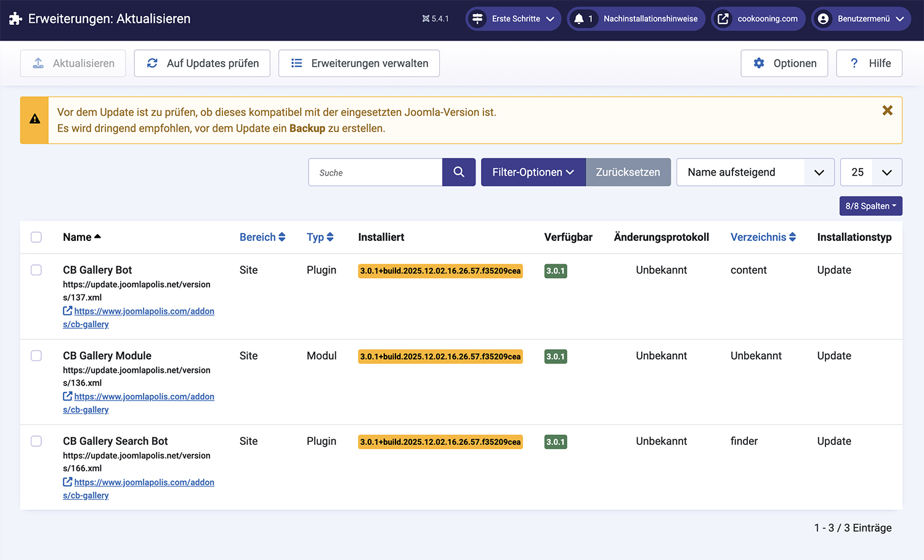Tick the checkbox for CB Gallery Bot
924x560 pixels.
(x=36, y=270)
